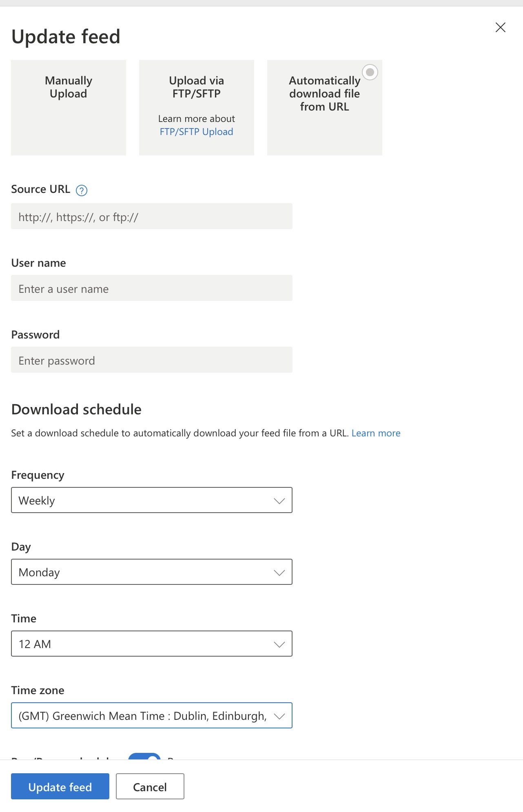Select the Automatically download file radio button
Screen dimensions: 523x812
tap(370, 72)
